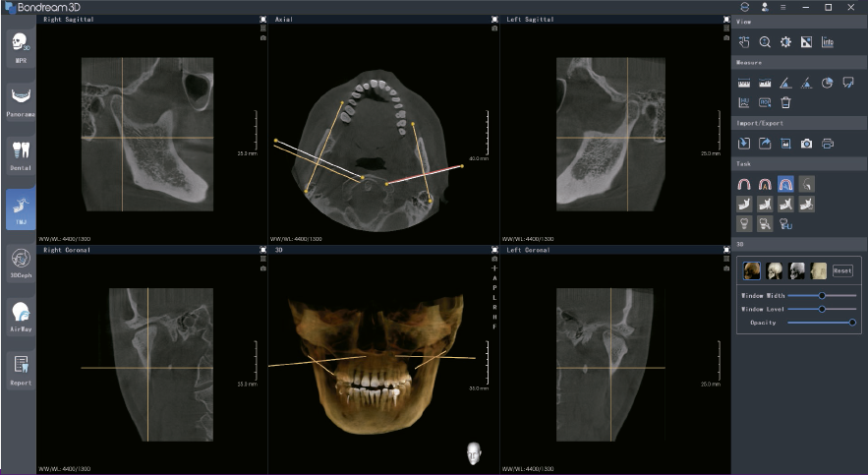Open the user account icon in title bar
868x475 pixels.
click(x=764, y=7)
